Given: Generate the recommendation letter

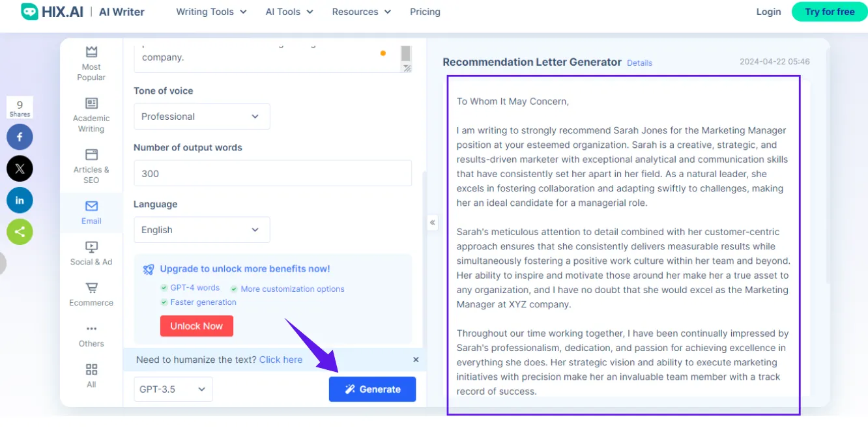Looking at the screenshot, I should [372, 389].
